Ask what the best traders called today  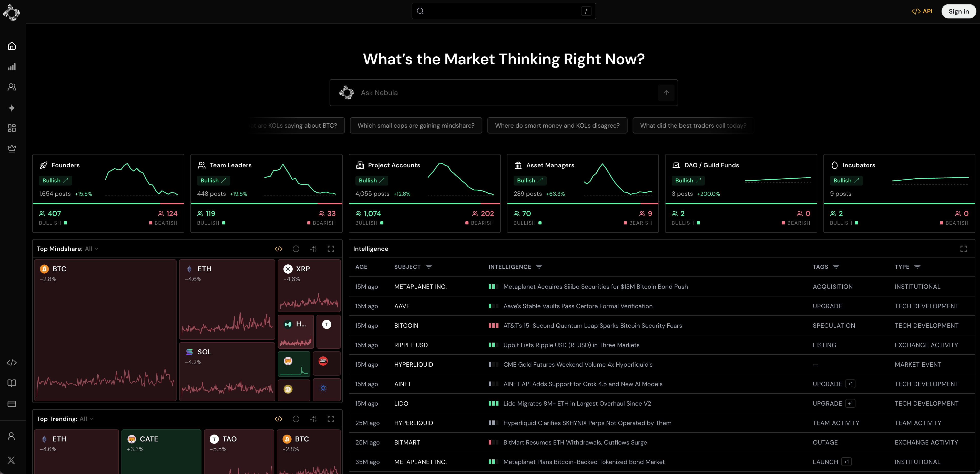click(x=693, y=126)
